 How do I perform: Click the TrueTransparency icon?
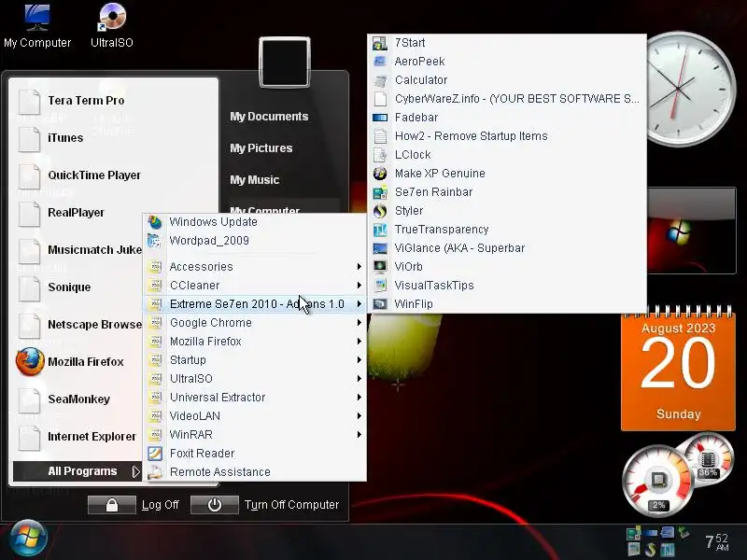(380, 230)
